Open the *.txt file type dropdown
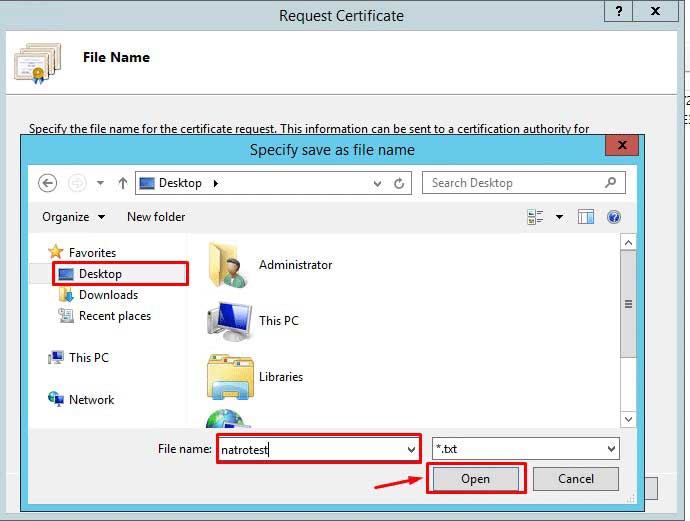Screen dimensions: 690x521 pos(610,449)
